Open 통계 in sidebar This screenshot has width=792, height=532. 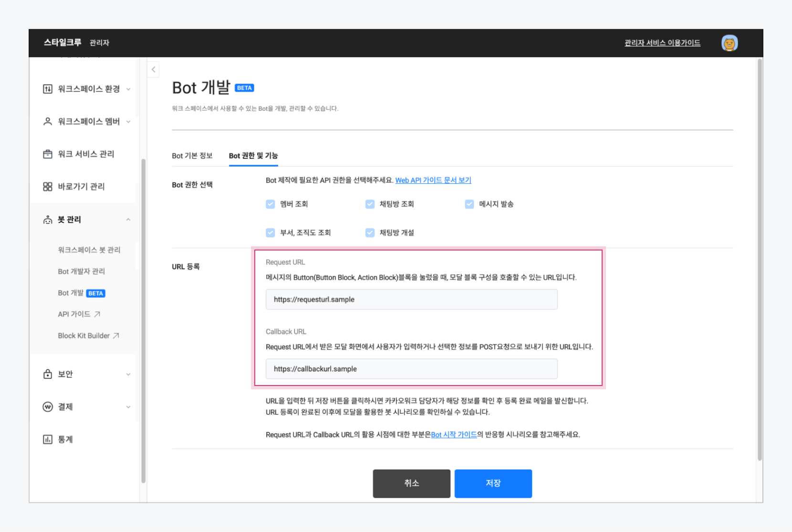click(x=65, y=439)
